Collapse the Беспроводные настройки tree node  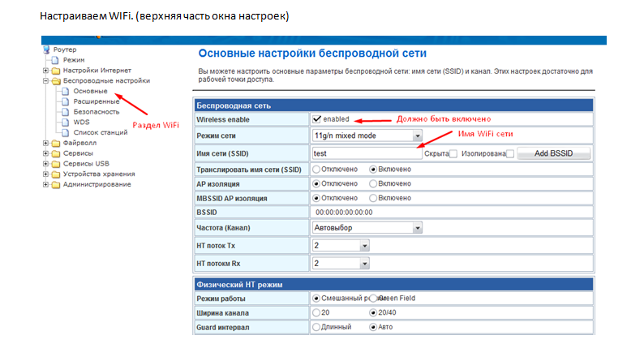(45, 81)
